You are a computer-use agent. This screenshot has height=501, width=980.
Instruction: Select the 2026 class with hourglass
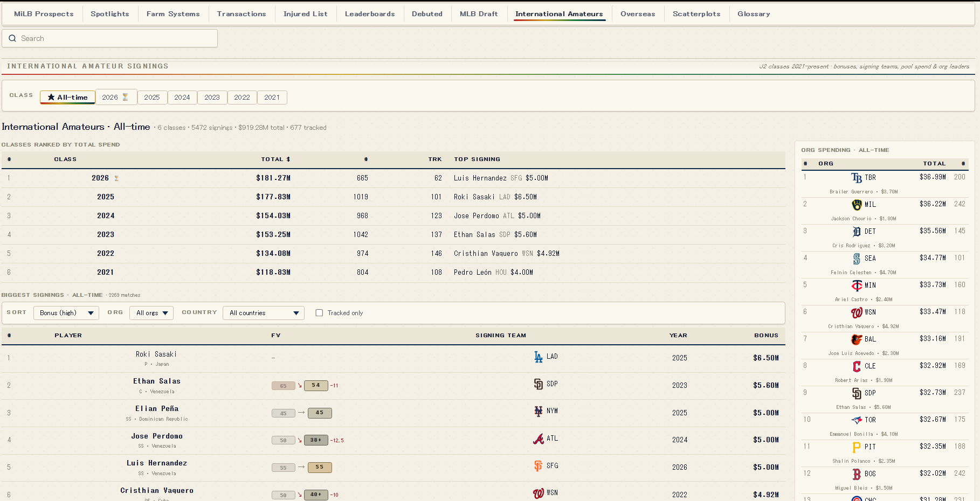pos(116,98)
